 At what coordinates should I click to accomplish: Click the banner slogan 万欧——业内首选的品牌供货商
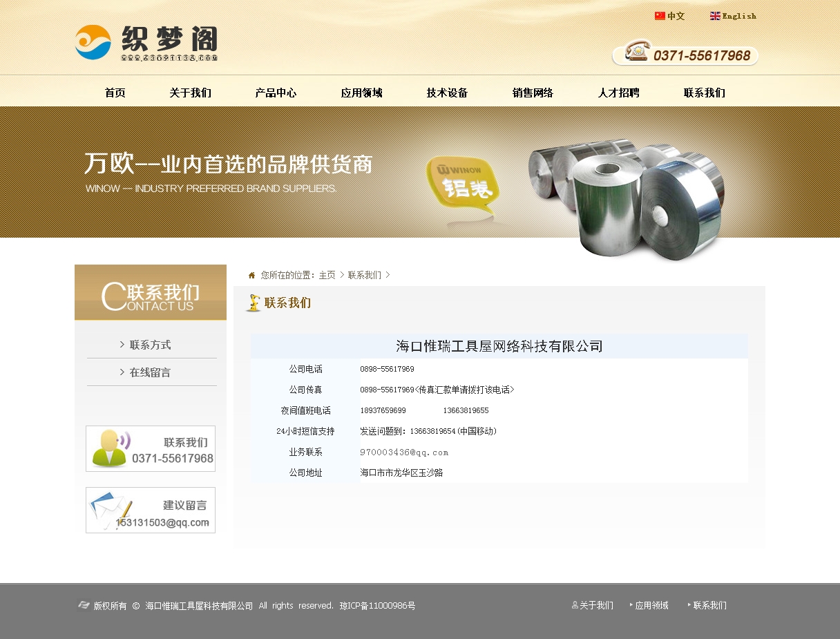pyautogui.click(x=229, y=164)
